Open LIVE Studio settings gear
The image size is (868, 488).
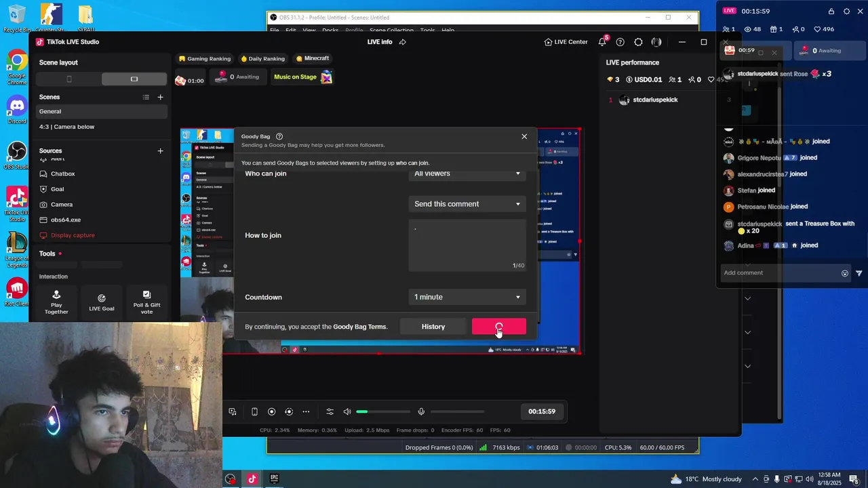pyautogui.click(x=638, y=42)
